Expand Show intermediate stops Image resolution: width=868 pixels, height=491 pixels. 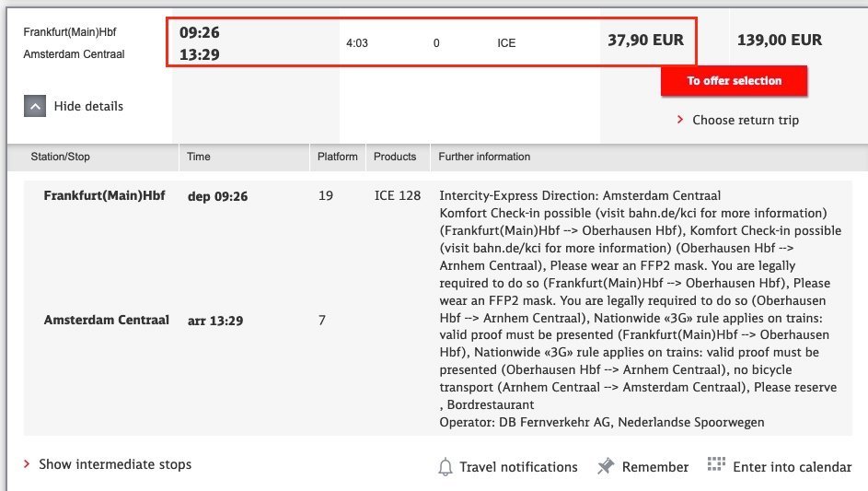click(x=114, y=464)
